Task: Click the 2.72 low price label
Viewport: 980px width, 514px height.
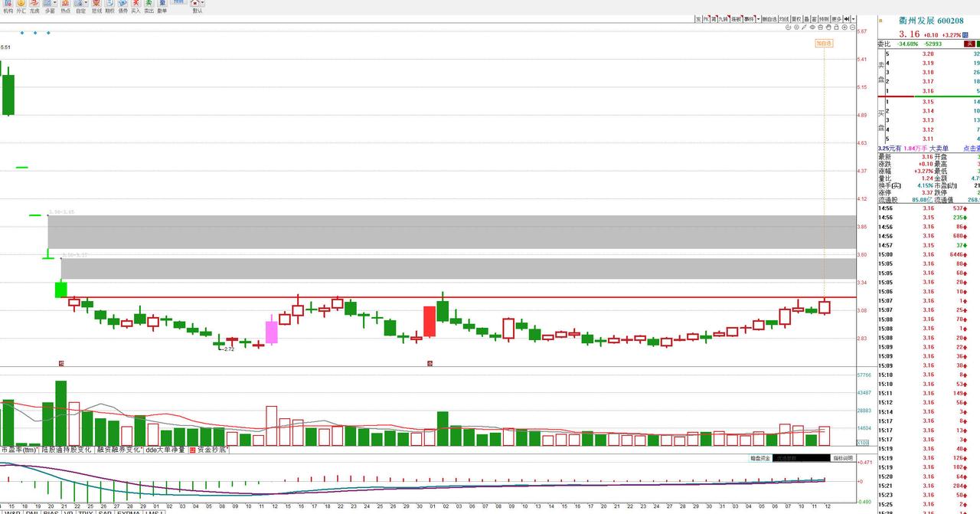Action: (229, 349)
